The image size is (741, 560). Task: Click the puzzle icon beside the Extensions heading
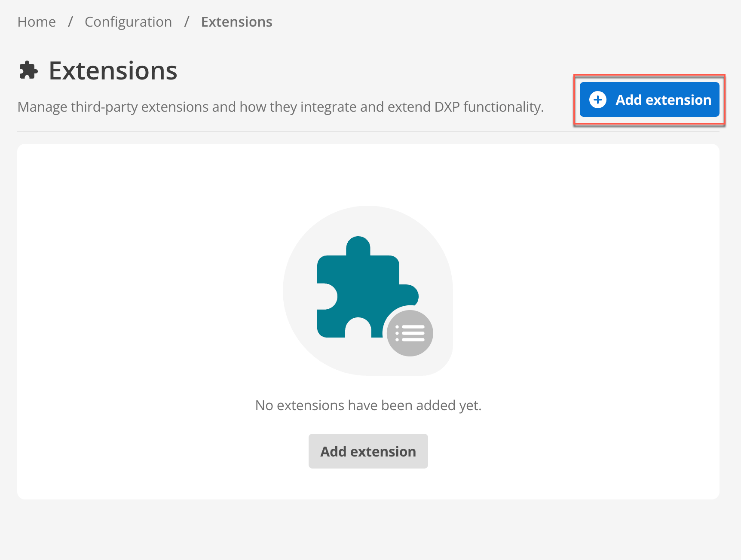point(28,70)
